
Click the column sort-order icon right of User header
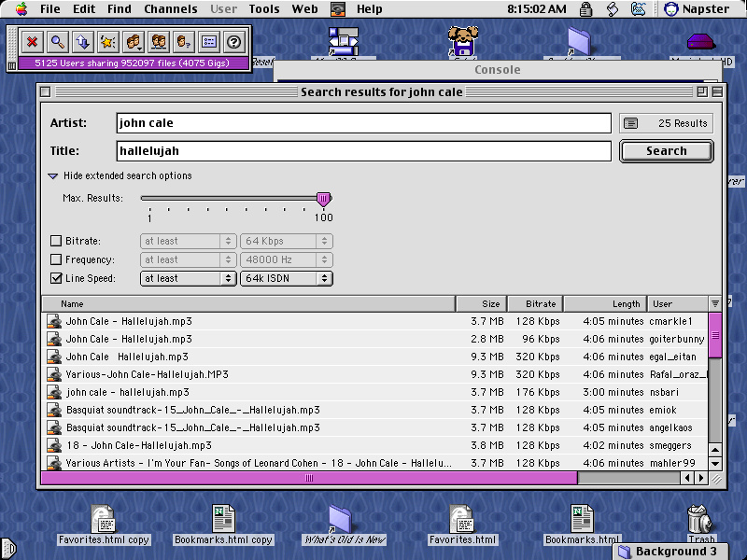(x=715, y=304)
